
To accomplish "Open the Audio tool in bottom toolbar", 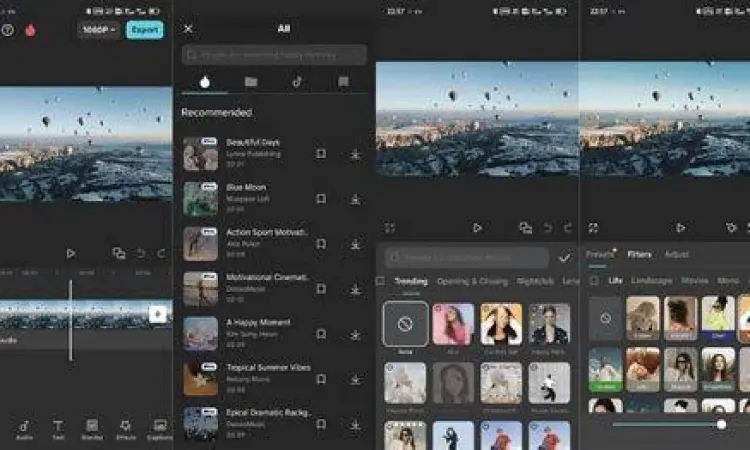I will (24, 430).
